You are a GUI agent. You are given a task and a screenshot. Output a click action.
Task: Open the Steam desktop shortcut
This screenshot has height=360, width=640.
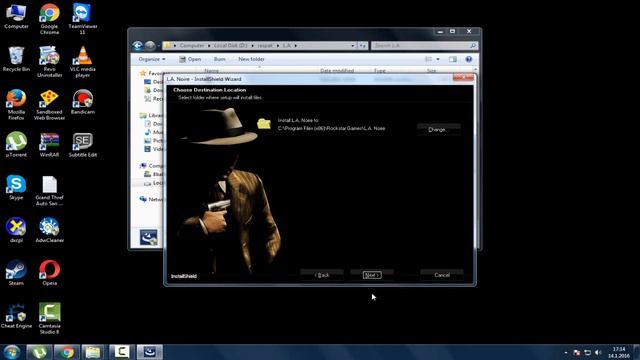pyautogui.click(x=16, y=273)
